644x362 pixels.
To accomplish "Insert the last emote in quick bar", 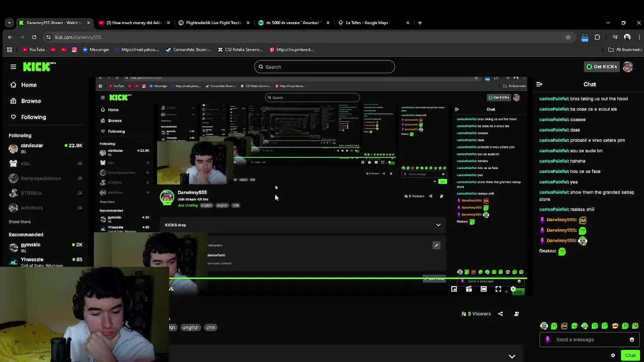I will coord(635,326).
